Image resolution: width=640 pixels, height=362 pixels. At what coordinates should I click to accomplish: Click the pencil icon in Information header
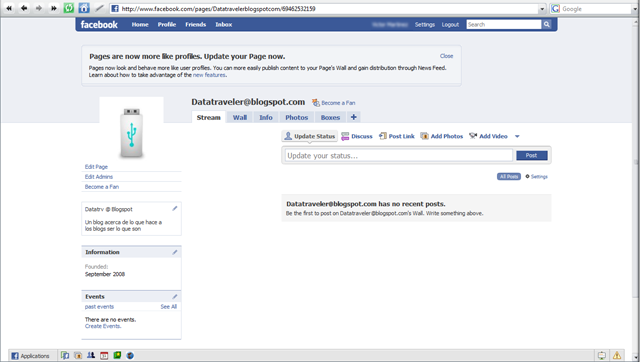(175, 252)
